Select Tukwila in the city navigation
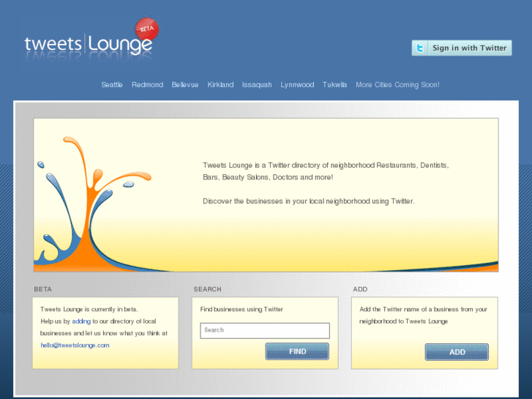Viewport: 532px width, 399px height. 334,84
